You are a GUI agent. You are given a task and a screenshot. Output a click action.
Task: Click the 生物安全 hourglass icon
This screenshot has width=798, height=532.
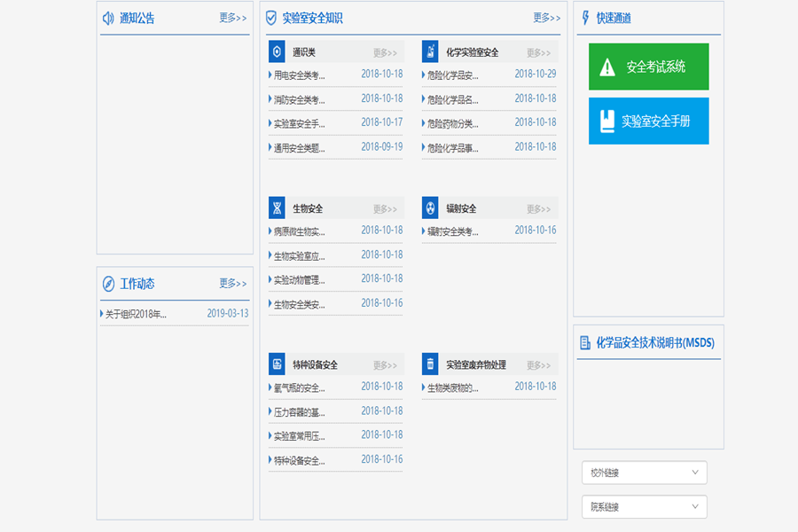(277, 208)
